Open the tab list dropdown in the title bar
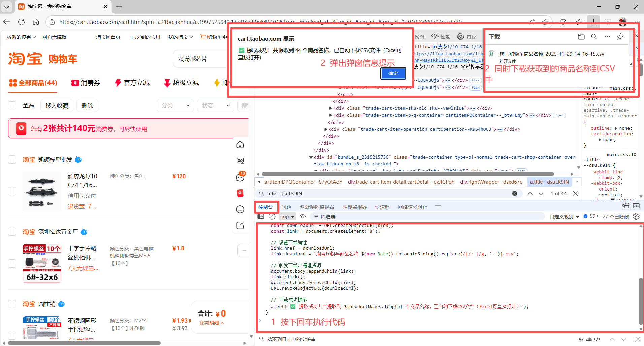 click(6, 6)
